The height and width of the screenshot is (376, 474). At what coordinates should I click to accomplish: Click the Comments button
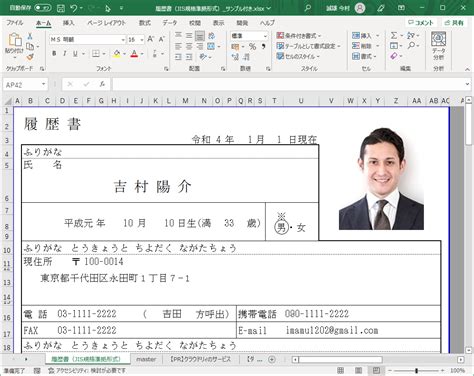click(421, 23)
